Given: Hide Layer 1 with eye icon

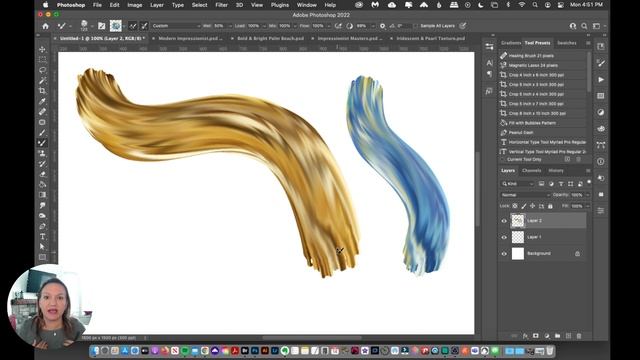Looking at the screenshot, I should pyautogui.click(x=504, y=237).
